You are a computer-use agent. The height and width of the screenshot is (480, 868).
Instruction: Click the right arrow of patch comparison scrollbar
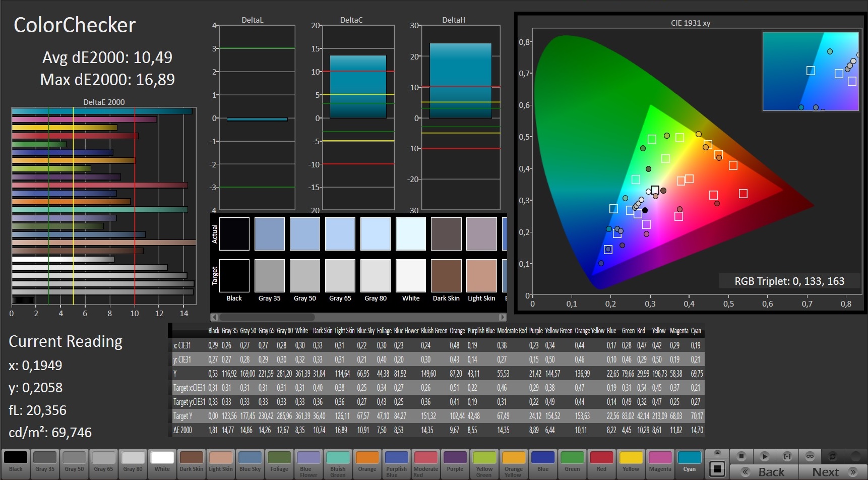pos(502,317)
